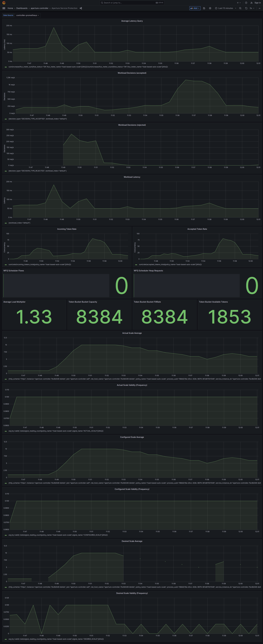Screen dimensions: 263x644
Task: Click the Aperture Service Protection breadcrumb
Action: point(65,8)
